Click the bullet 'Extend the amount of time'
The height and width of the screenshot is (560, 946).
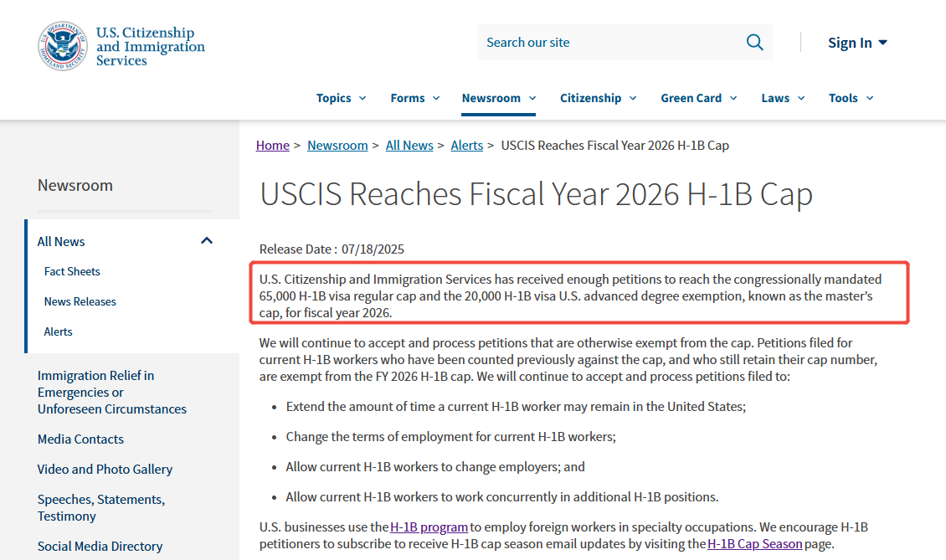516,406
